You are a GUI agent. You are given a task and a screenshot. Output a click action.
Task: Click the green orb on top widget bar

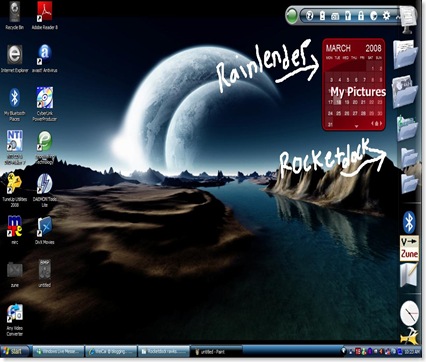(292, 16)
